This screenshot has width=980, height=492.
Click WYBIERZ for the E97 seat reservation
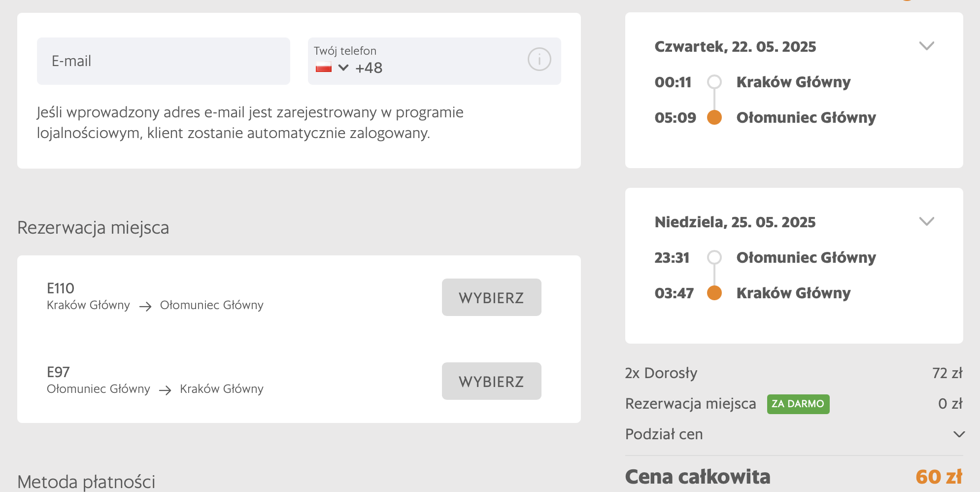click(491, 381)
